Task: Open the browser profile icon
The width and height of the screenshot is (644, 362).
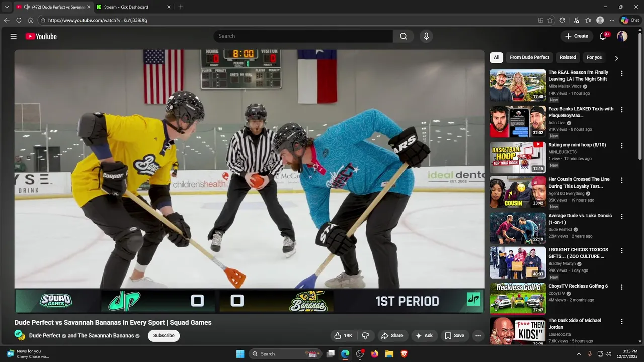Action: coord(600,20)
